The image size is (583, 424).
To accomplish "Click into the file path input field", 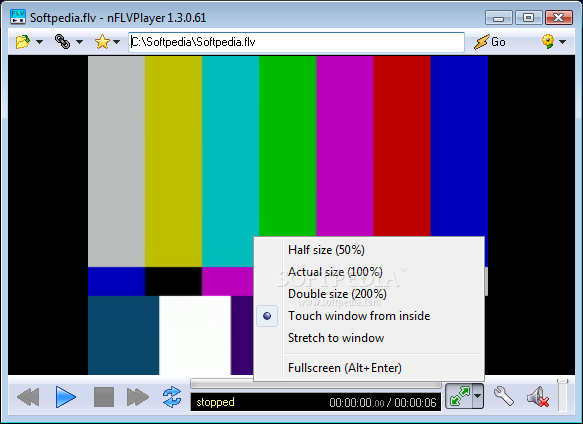I will (297, 42).
